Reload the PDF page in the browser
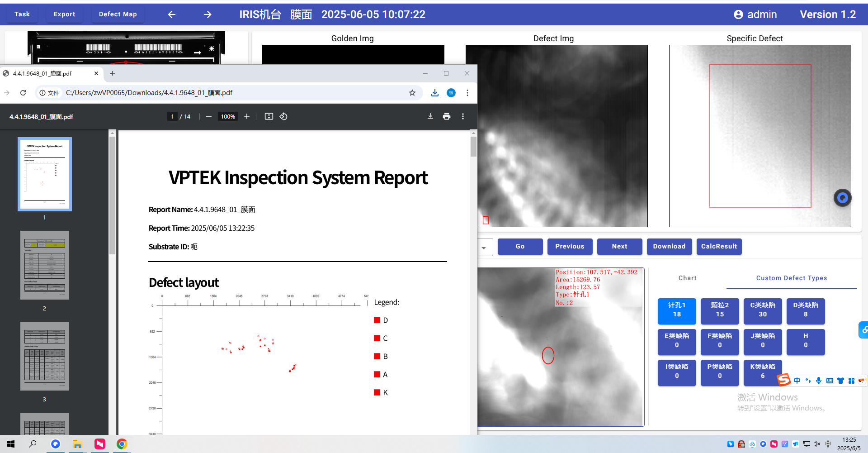The width and height of the screenshot is (868, 453). pyautogui.click(x=23, y=93)
